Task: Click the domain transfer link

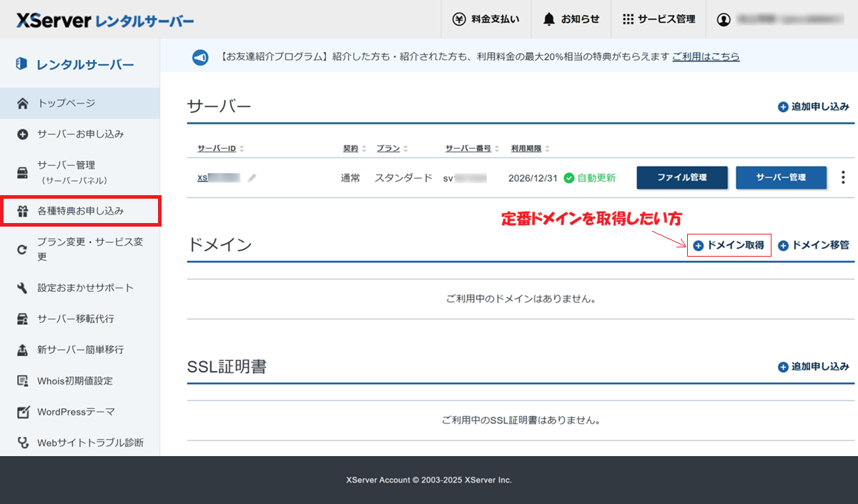Action: click(814, 245)
